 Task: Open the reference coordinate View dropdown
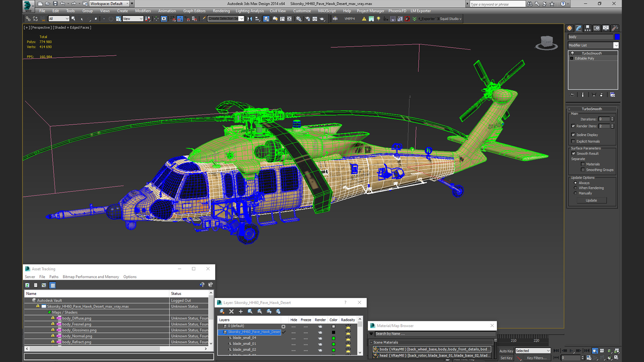[x=133, y=19]
